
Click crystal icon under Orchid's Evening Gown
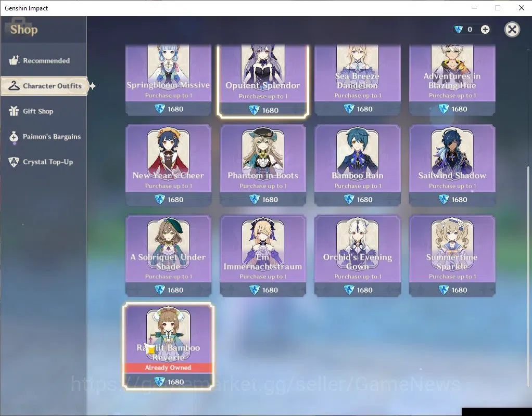coord(349,290)
